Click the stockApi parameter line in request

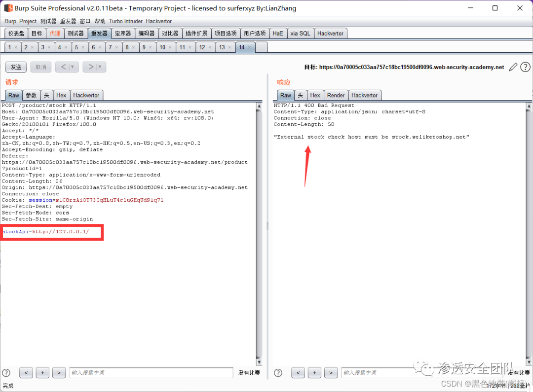(x=45, y=232)
